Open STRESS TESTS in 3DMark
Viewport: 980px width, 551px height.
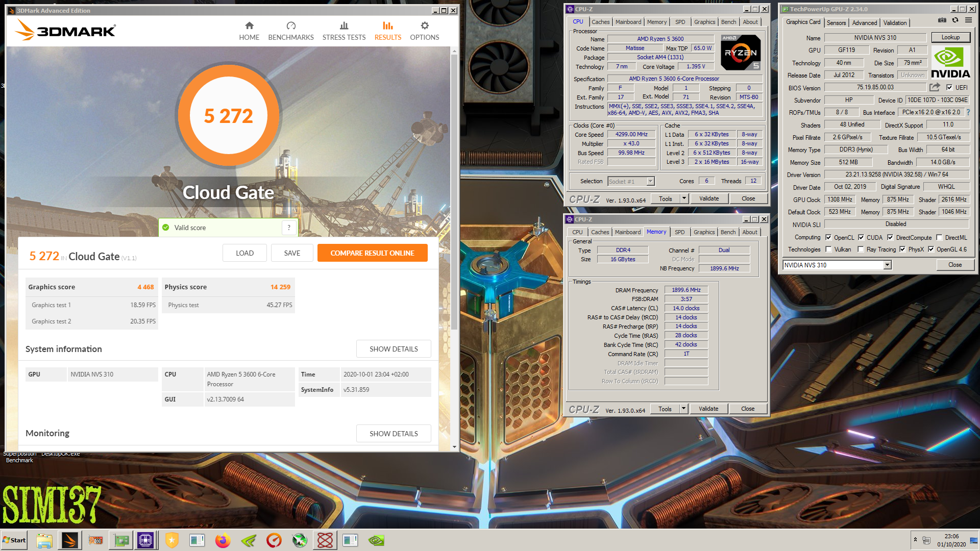344,31
